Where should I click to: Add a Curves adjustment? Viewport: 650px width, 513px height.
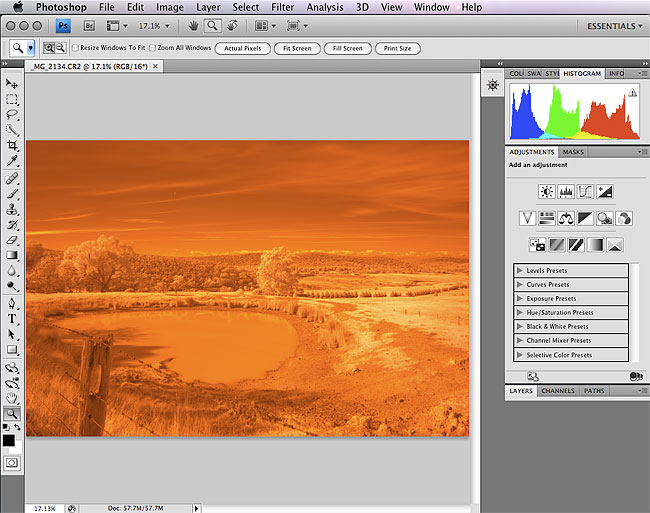point(585,191)
